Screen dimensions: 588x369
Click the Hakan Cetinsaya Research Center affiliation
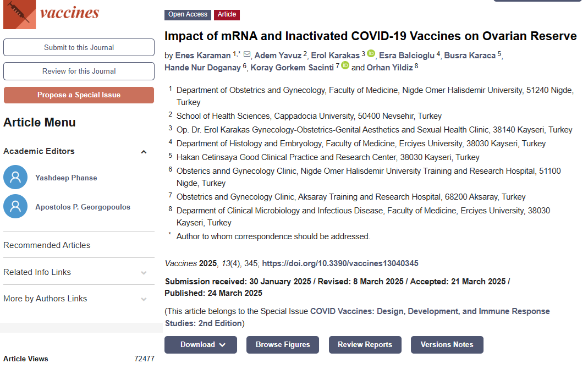[x=328, y=157]
